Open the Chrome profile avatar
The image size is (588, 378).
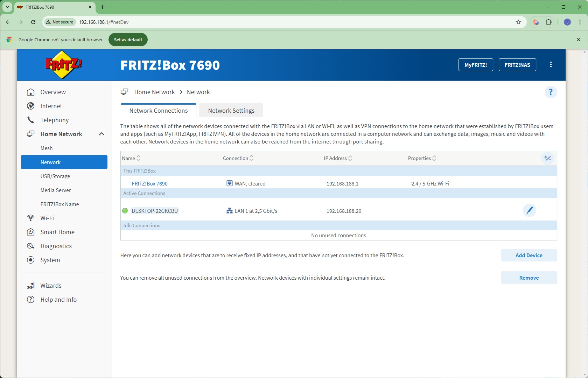coord(567,22)
